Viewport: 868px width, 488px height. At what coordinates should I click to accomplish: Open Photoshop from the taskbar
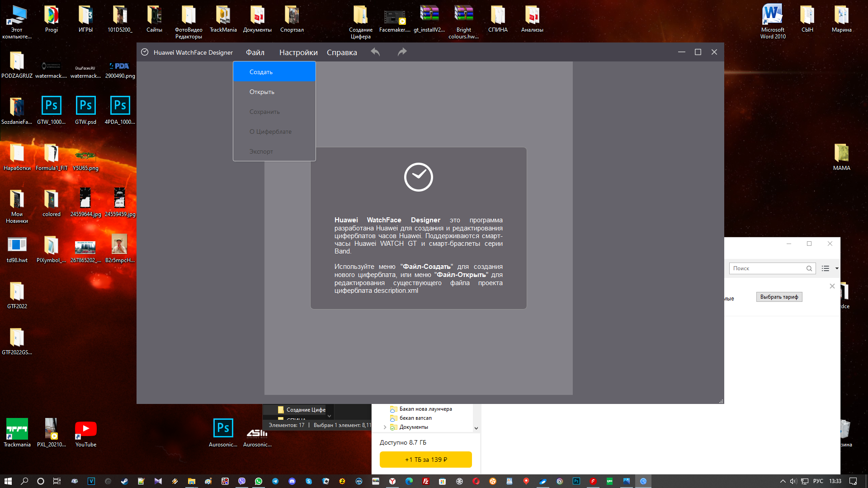point(576,481)
